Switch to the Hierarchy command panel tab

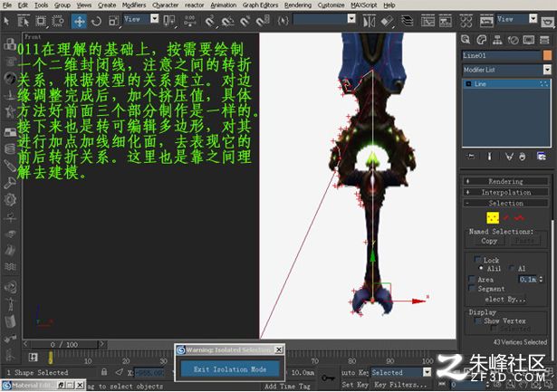497,40
